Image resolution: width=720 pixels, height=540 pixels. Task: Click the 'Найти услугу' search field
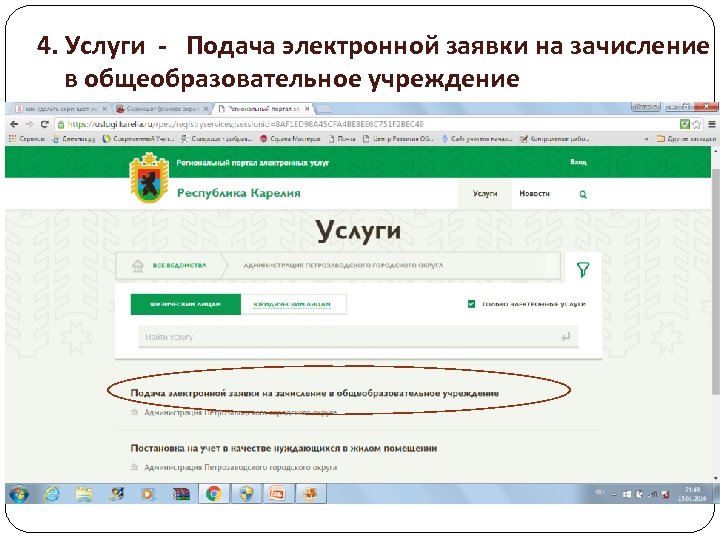pos(358,337)
